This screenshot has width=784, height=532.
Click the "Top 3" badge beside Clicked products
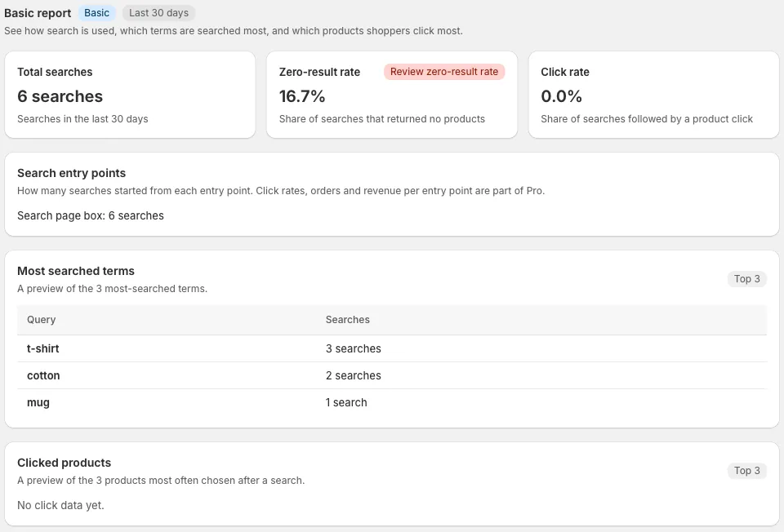tap(747, 471)
